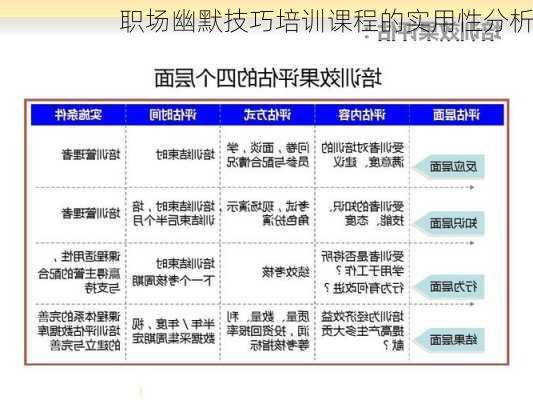
Task: Select the 行为层面 arrow label
Action: 449,287
